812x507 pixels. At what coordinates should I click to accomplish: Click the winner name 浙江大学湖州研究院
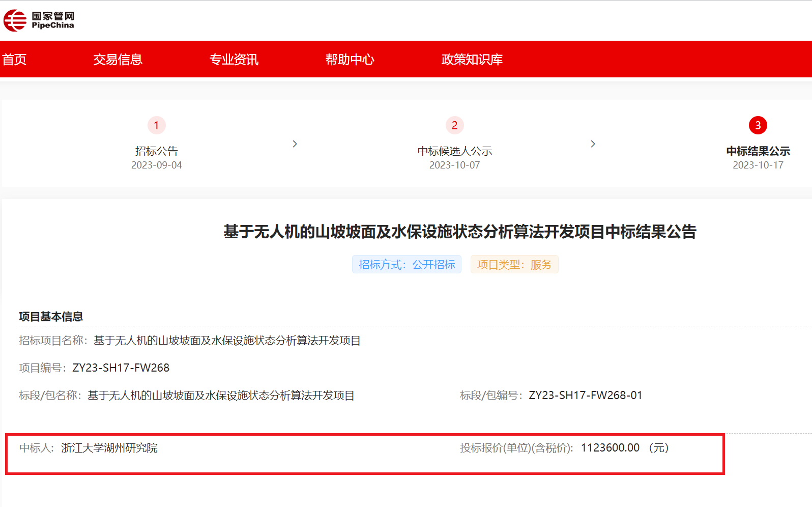[109, 448]
